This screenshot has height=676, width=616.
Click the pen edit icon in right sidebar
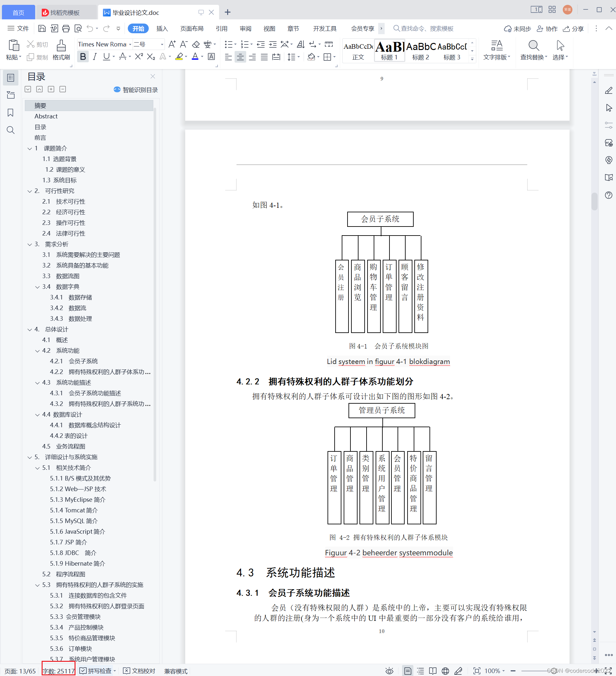click(609, 91)
